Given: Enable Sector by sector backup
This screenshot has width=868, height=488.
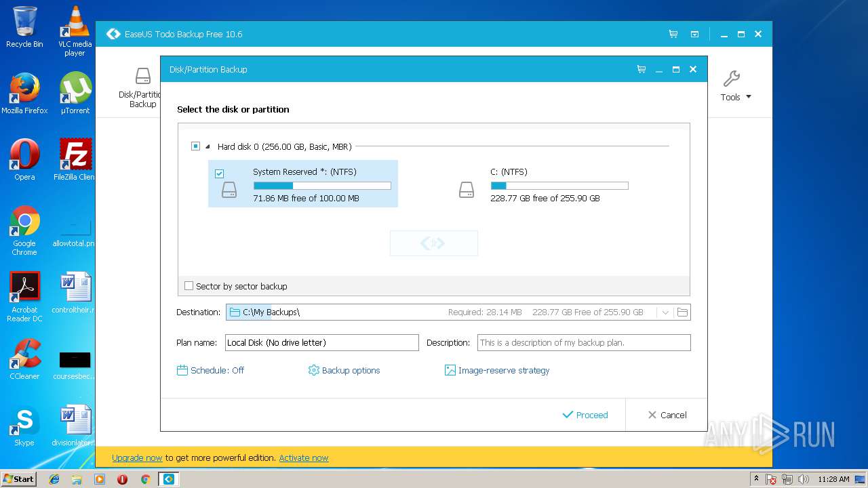Looking at the screenshot, I should coord(189,286).
